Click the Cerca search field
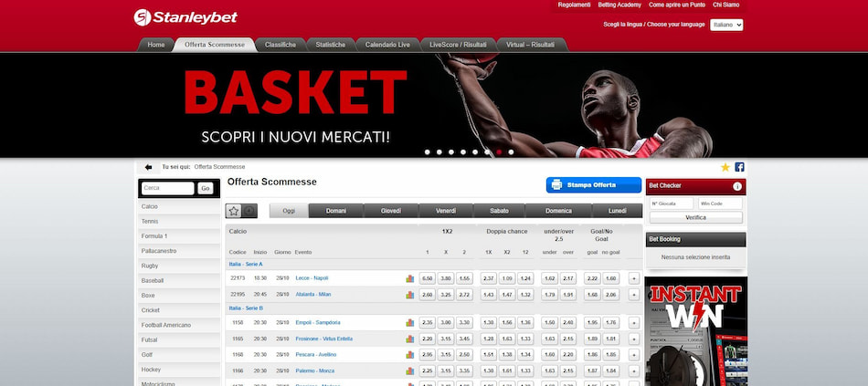The image size is (868, 386). pos(168,188)
